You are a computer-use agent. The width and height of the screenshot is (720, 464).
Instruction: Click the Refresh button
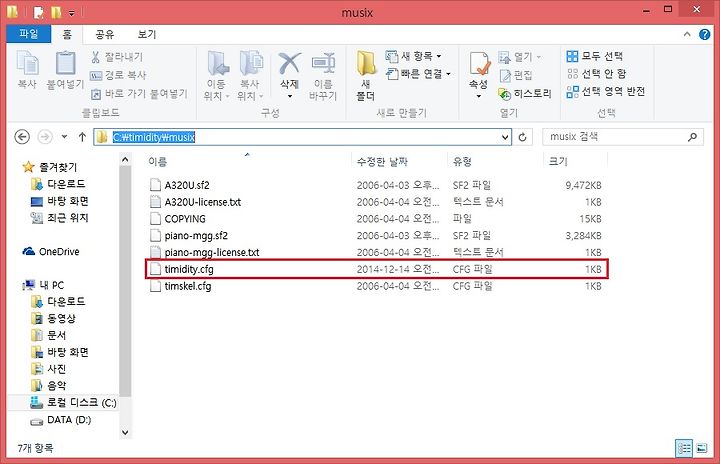click(x=522, y=137)
